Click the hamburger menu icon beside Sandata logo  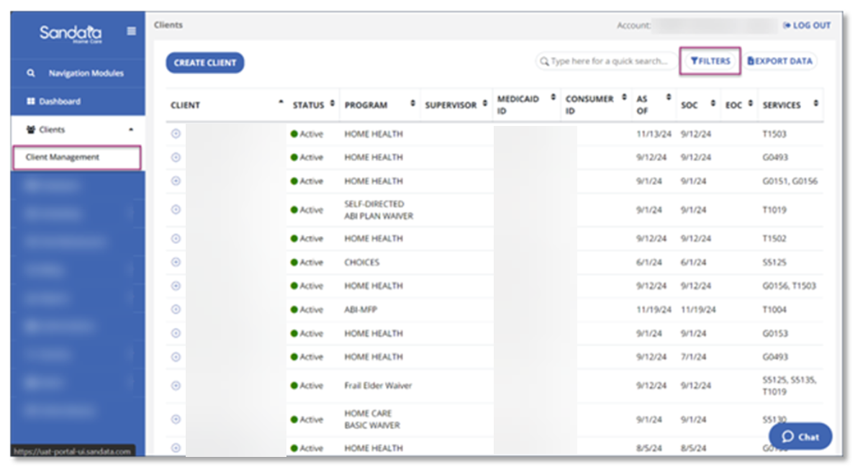pyautogui.click(x=131, y=32)
